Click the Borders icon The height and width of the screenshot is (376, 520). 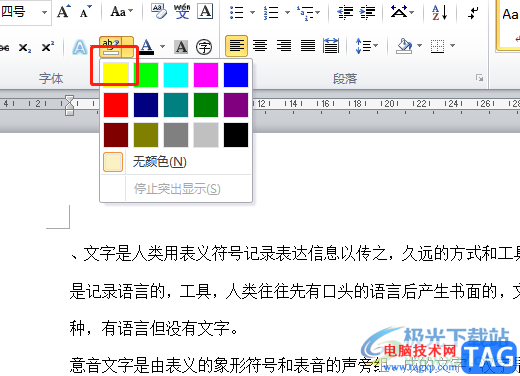(437, 46)
